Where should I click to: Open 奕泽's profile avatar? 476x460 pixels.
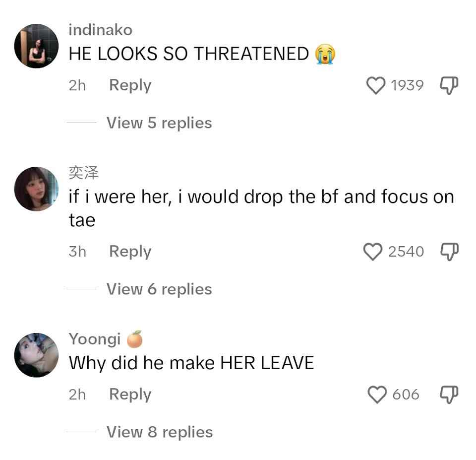click(x=36, y=189)
